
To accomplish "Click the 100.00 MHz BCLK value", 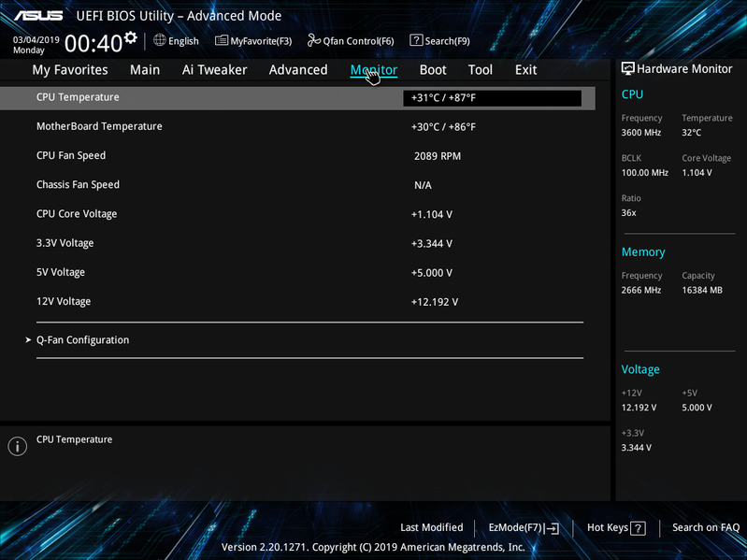I will tap(644, 172).
